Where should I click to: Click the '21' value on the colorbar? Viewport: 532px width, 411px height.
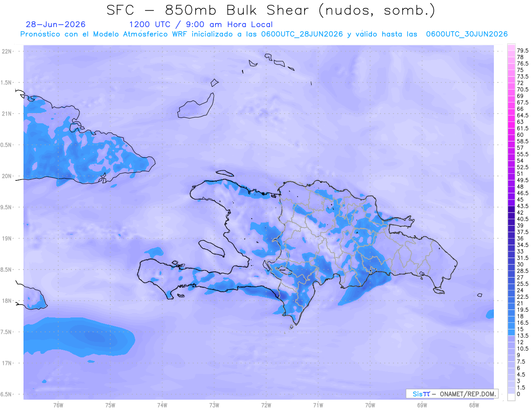pyautogui.click(x=520, y=303)
